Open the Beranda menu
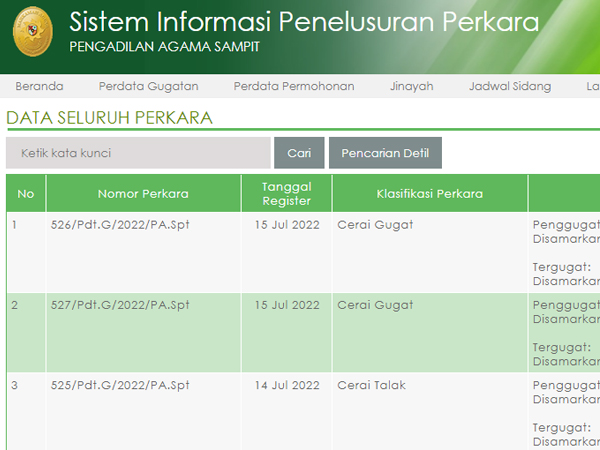 [x=39, y=86]
